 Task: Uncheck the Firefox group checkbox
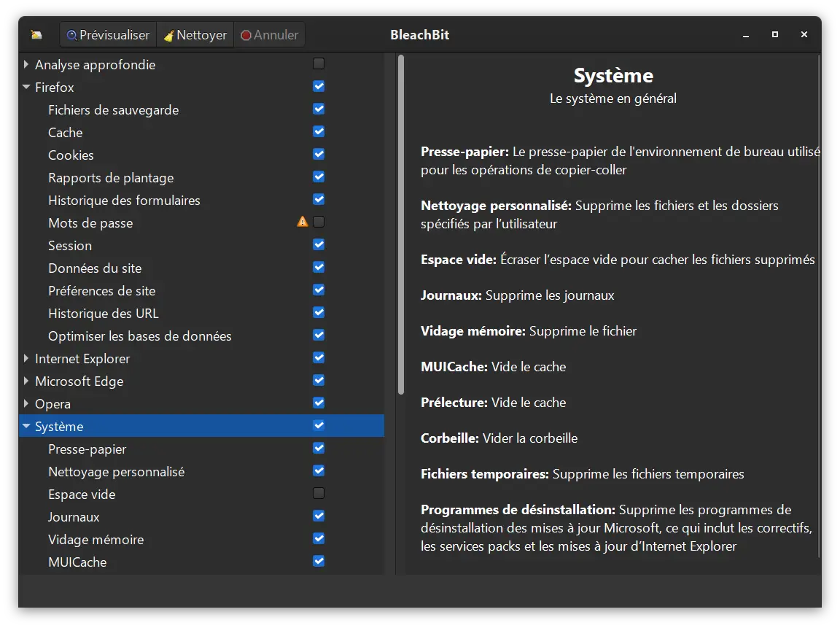[x=319, y=86]
